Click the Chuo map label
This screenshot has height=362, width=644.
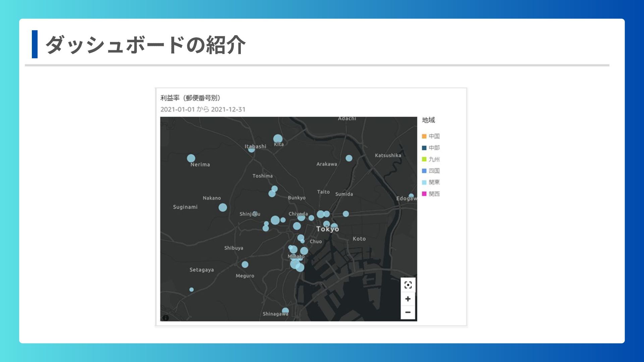click(x=316, y=241)
